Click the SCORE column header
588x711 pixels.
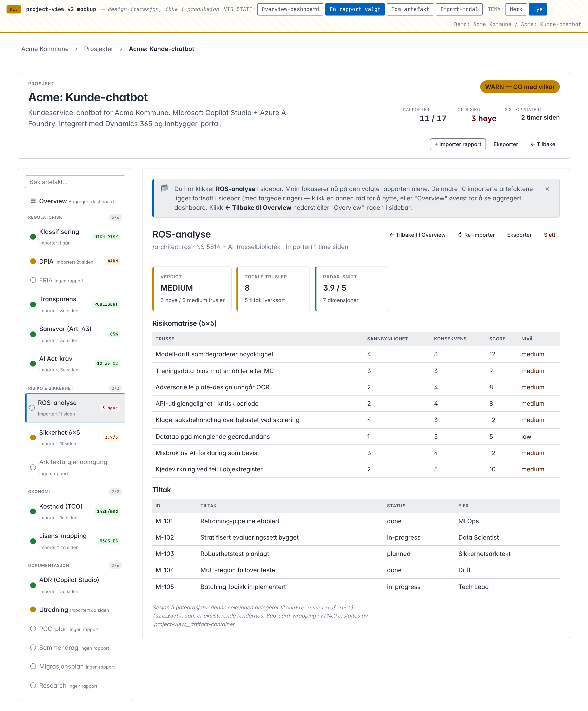pyautogui.click(x=497, y=339)
